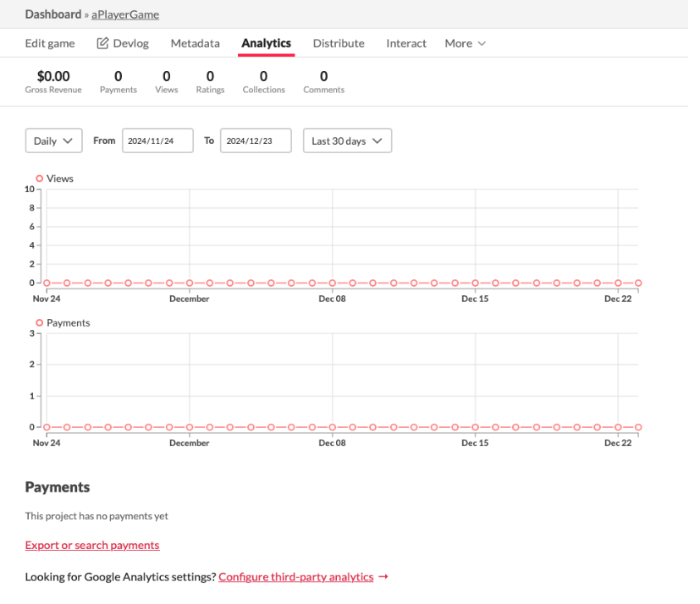Click the Nov 24 data point on Payments chart

[x=47, y=427]
